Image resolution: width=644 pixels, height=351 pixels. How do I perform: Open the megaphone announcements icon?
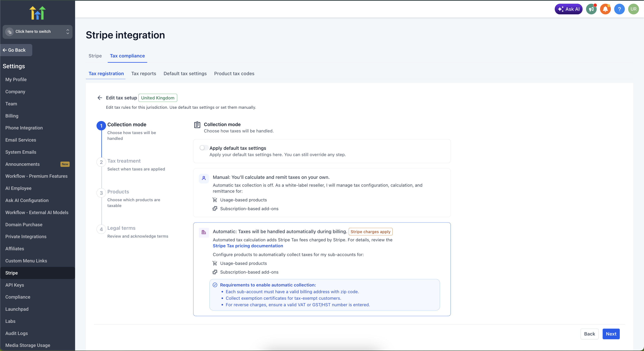pos(591,9)
